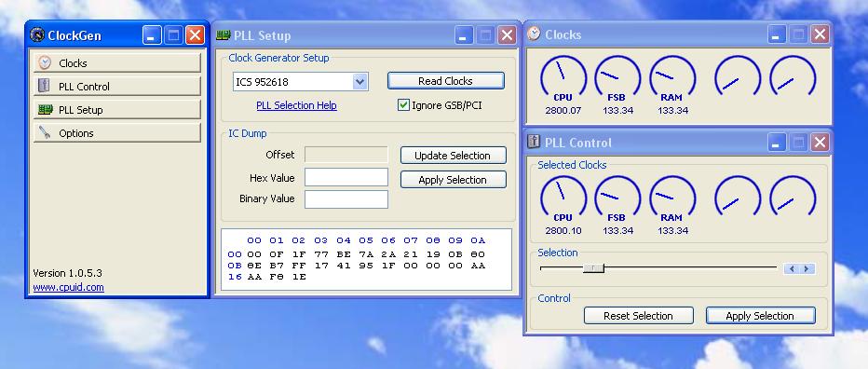Minimize the Clocks window

(777, 34)
